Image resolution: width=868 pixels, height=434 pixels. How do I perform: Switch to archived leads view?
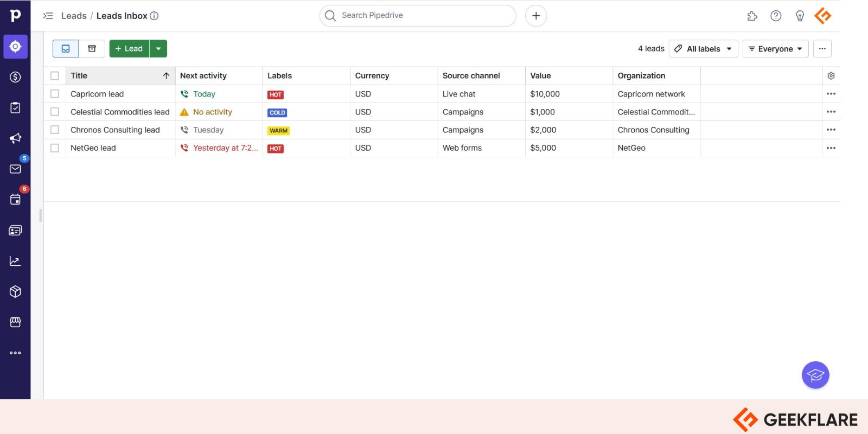click(x=92, y=49)
